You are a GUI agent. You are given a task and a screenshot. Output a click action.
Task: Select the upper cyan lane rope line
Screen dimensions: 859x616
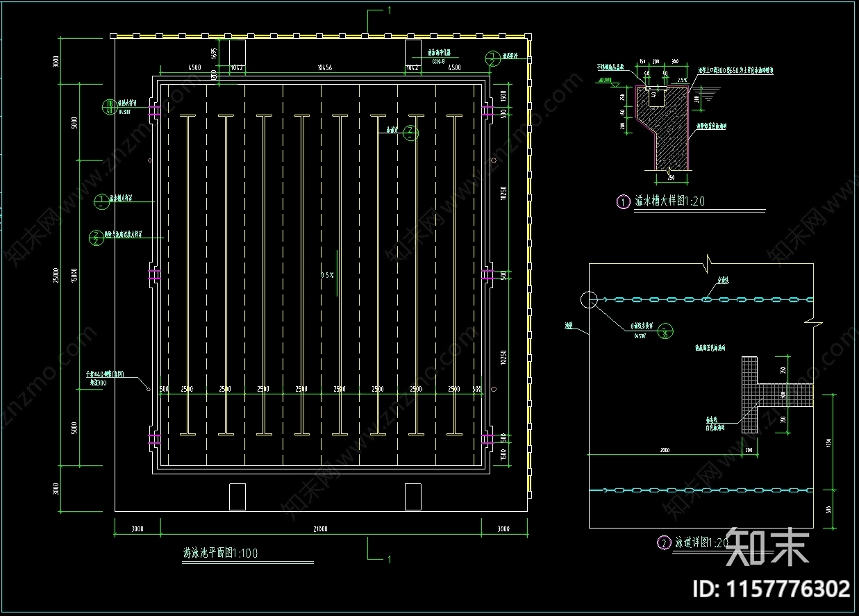click(x=701, y=299)
